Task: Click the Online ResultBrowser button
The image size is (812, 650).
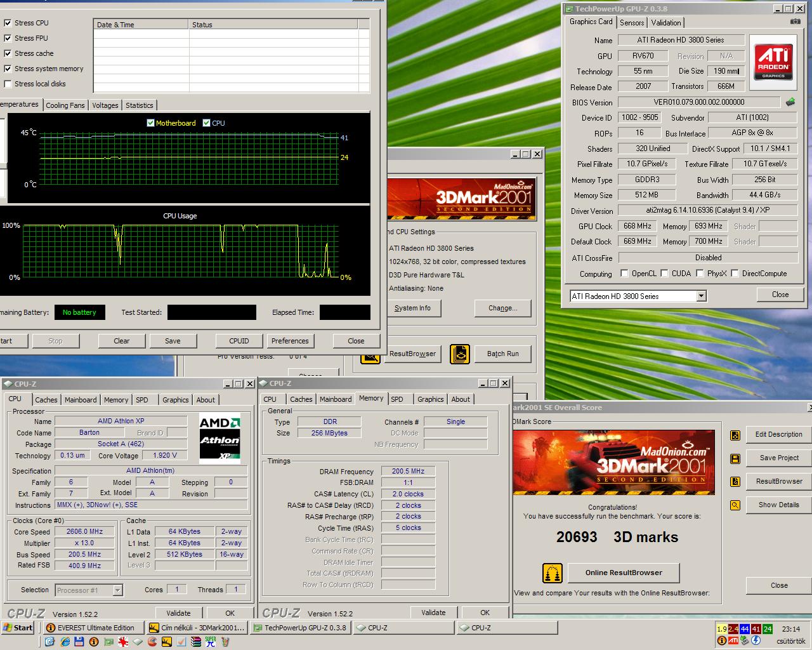Action: pos(624,573)
